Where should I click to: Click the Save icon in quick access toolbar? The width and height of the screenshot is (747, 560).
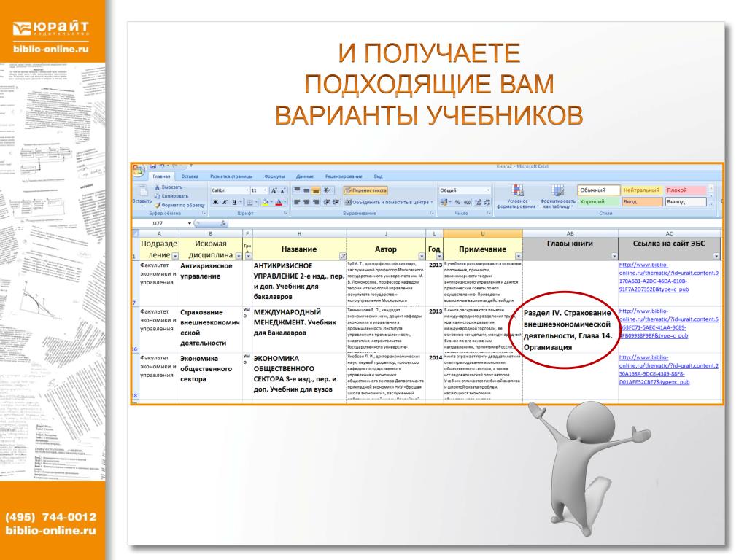tap(153, 166)
